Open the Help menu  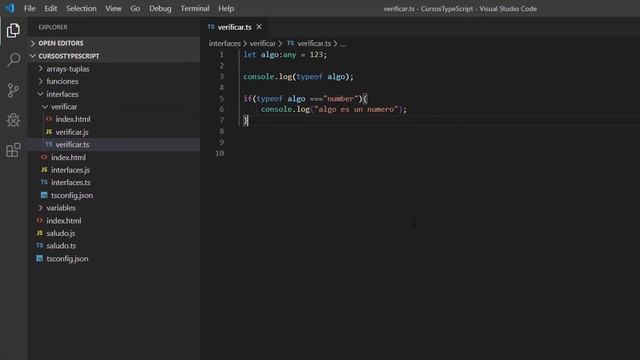coord(226,8)
